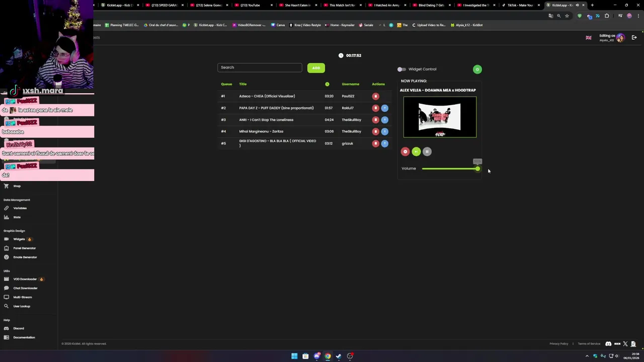644x362 pixels.
Task: Open Stats in the sidebar
Action: pos(17,217)
